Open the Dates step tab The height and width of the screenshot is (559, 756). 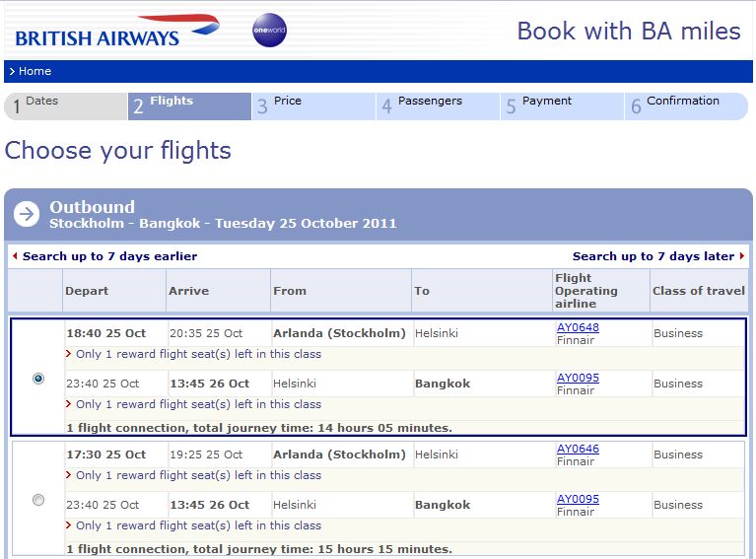pos(65,105)
